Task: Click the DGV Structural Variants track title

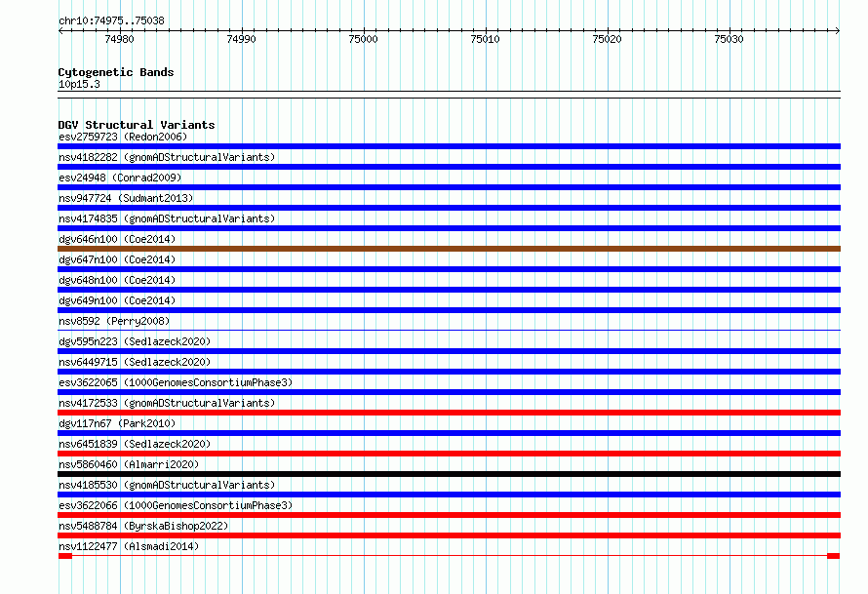Action: [x=137, y=125]
